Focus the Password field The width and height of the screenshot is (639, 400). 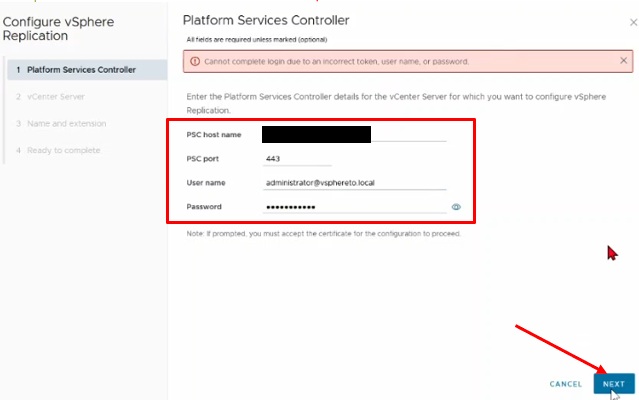(355, 207)
